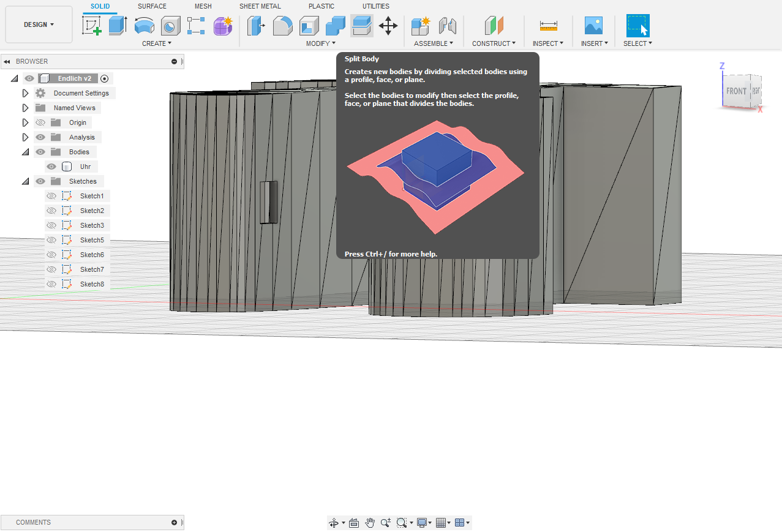Activate the Pan tool in view bar
Image resolution: width=782 pixels, height=532 pixels.
click(370, 523)
